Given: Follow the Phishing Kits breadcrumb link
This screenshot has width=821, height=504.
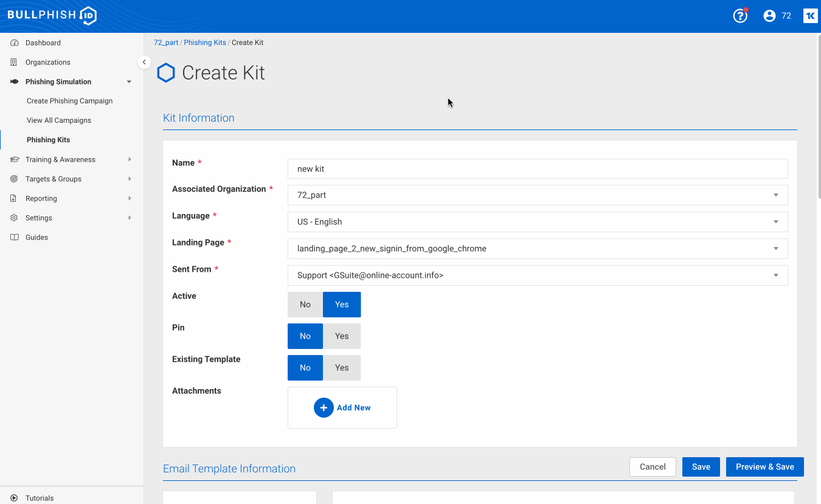Looking at the screenshot, I should 205,43.
